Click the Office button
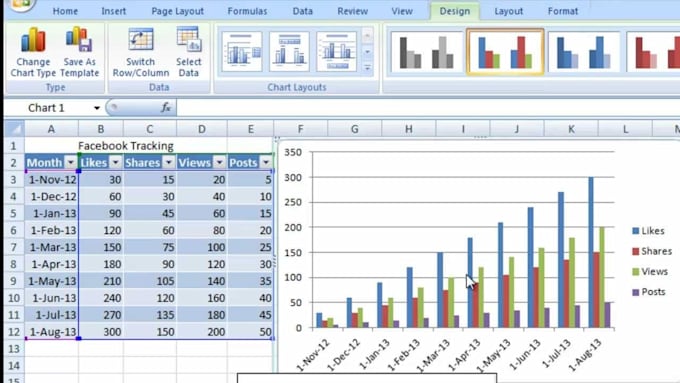The image size is (680, 383). tap(20, 4)
